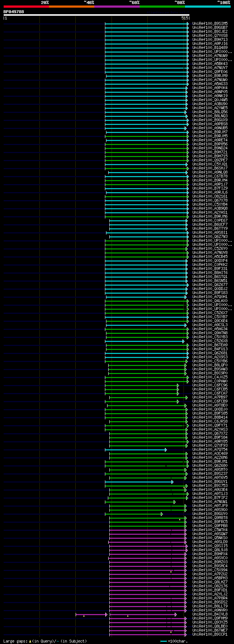Open hit UniRef100_B9SIM5
The image size is (234, 644).
pyautogui.click(x=210, y=23)
